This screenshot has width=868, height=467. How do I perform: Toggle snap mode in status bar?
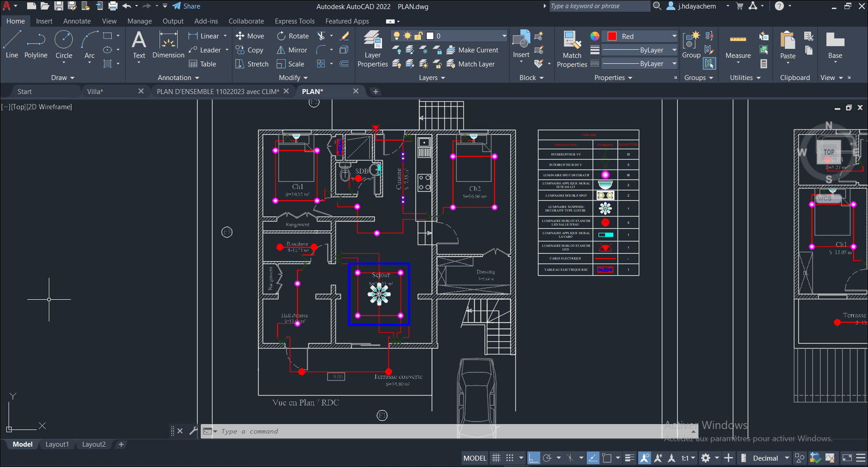pyautogui.click(x=509, y=458)
